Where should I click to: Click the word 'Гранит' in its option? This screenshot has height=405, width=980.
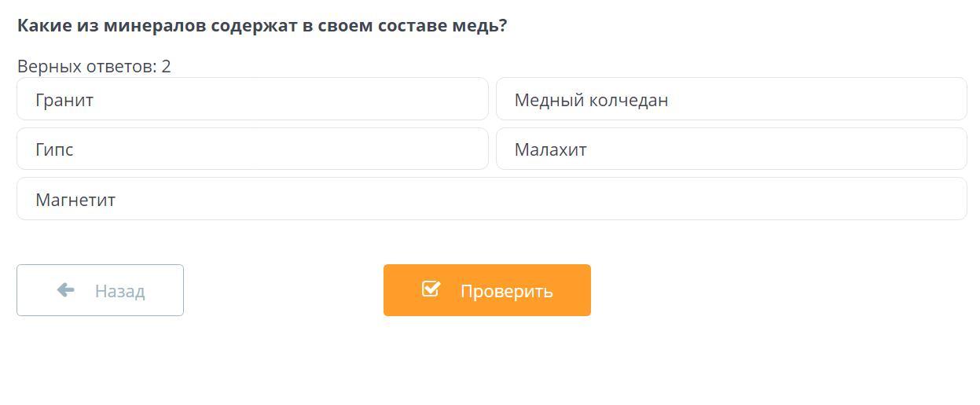tap(64, 100)
